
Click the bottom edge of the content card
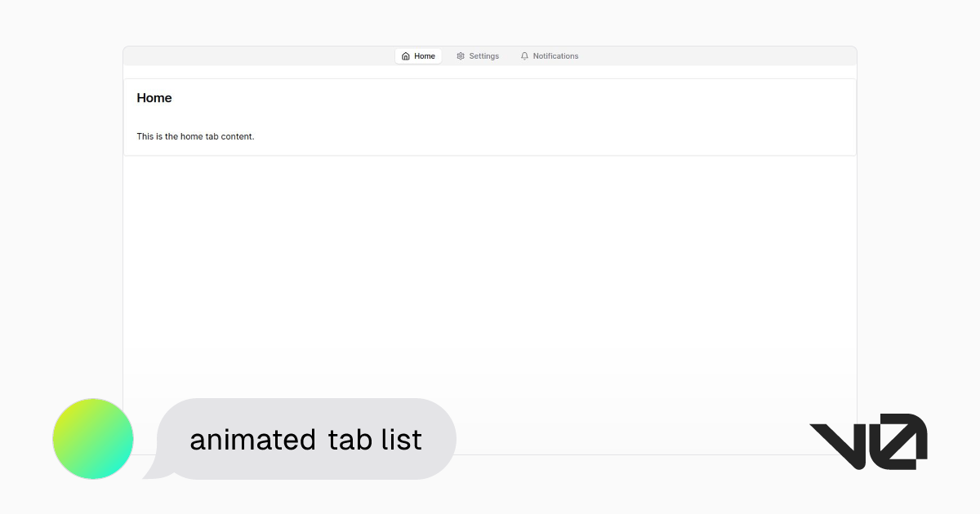tap(490, 153)
